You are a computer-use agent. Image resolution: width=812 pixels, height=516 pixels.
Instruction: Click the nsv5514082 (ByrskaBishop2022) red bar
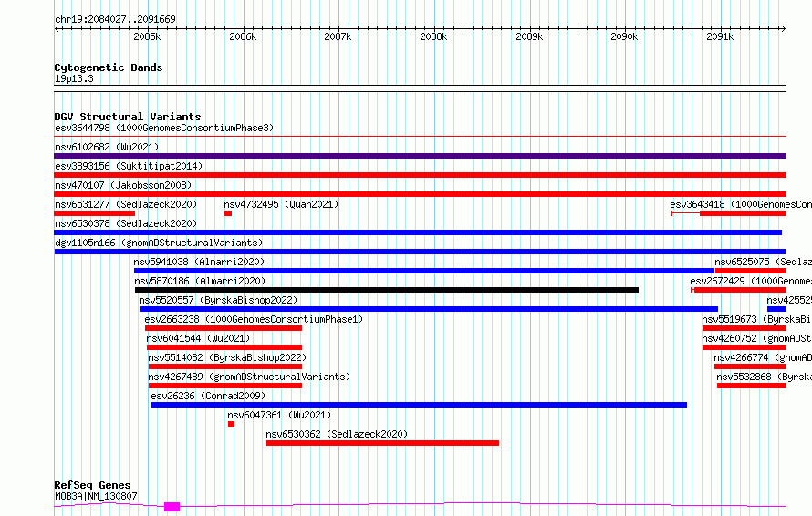(x=225, y=366)
